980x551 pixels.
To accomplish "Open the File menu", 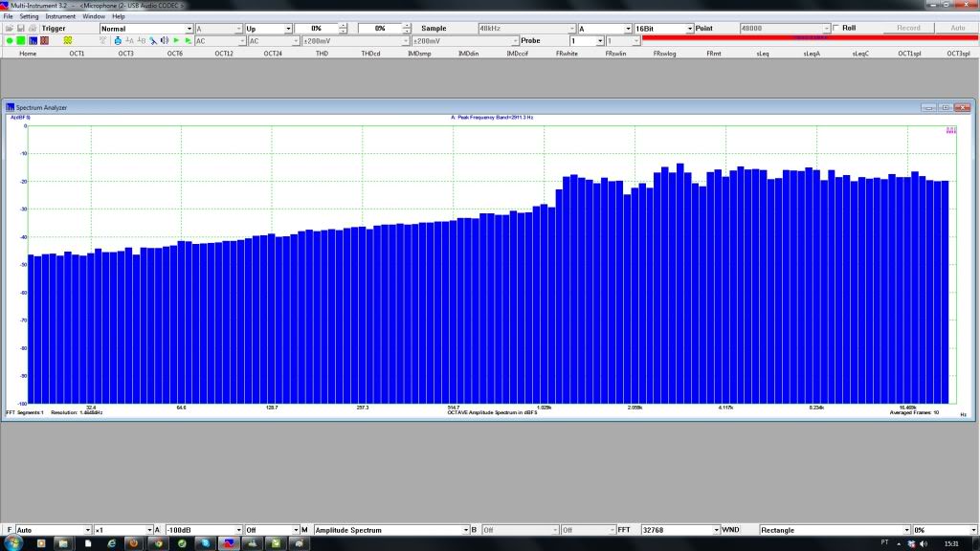I will 8,16.
